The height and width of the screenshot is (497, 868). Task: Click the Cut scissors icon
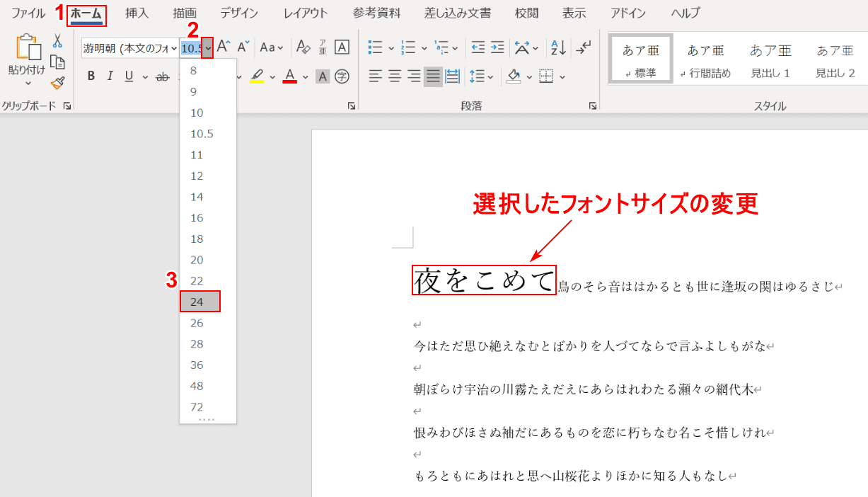[x=58, y=41]
